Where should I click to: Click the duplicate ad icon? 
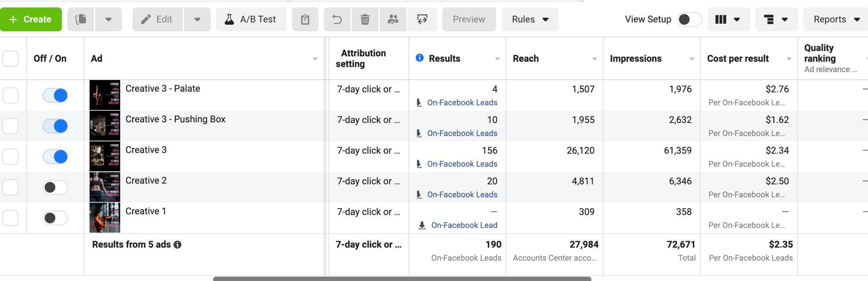(x=81, y=19)
